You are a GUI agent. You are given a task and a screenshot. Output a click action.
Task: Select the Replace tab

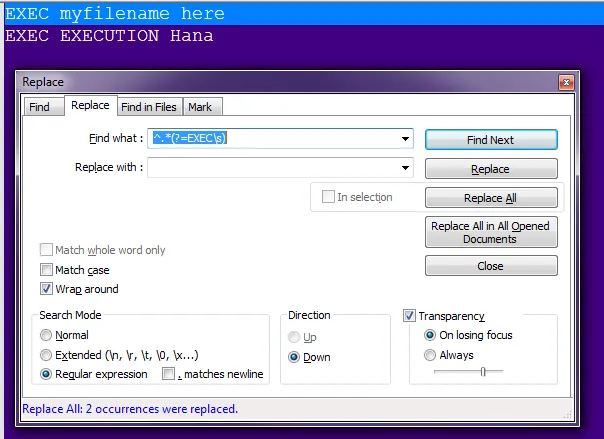click(x=90, y=105)
